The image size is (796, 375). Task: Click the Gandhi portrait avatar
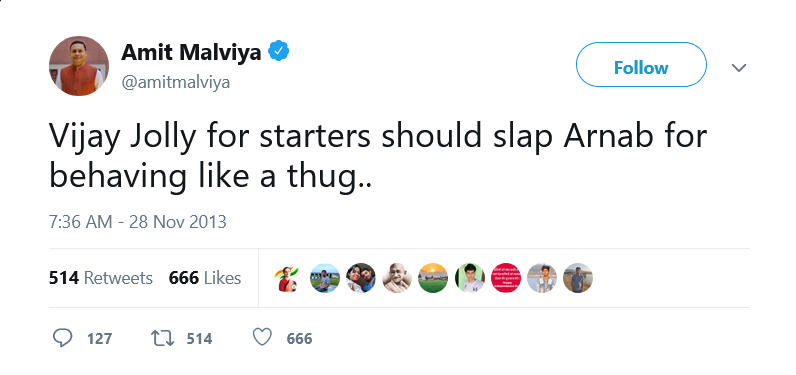coord(397,278)
